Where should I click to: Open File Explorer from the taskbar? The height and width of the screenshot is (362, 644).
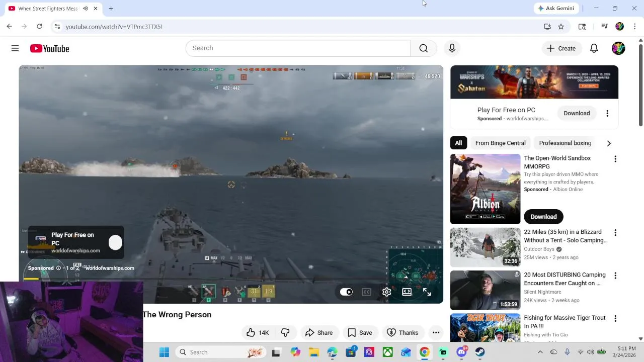pos(313,352)
